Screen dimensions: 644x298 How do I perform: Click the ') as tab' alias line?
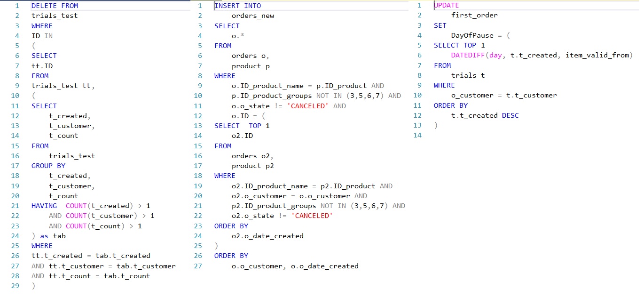pos(48,236)
